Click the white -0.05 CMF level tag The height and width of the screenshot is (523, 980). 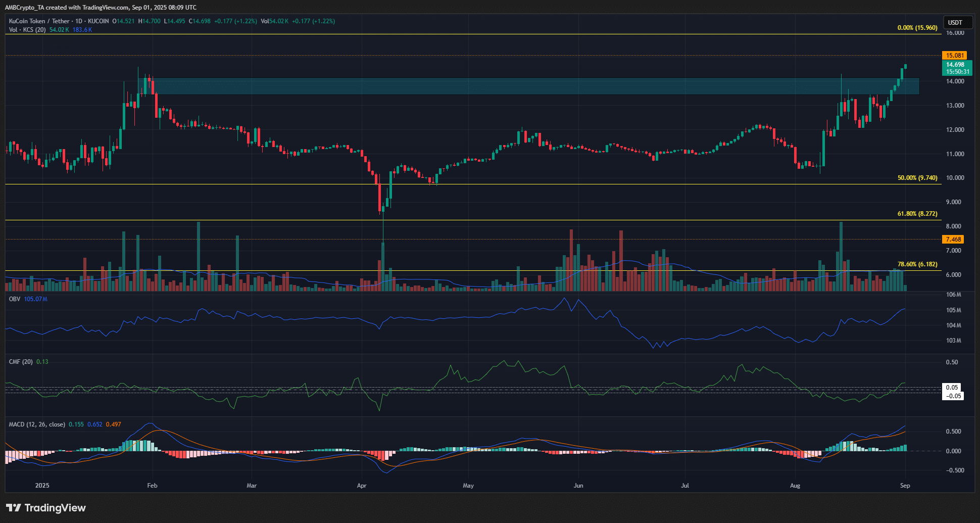tap(953, 396)
